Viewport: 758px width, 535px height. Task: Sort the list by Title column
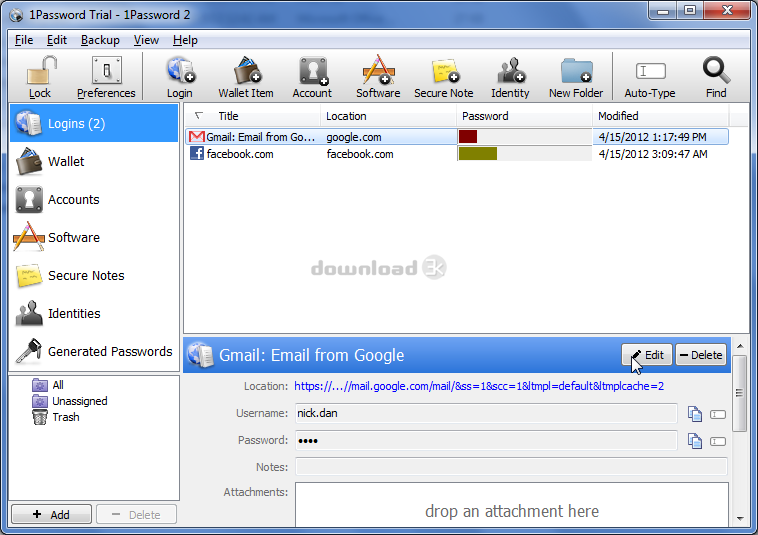[252, 116]
